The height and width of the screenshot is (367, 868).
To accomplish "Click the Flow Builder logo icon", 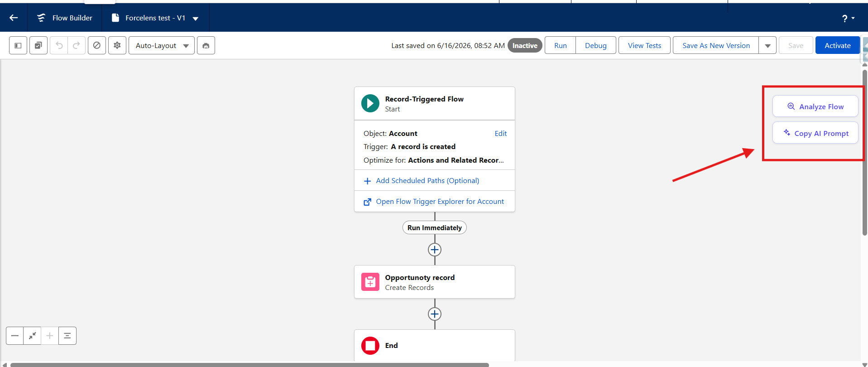I will [x=41, y=18].
